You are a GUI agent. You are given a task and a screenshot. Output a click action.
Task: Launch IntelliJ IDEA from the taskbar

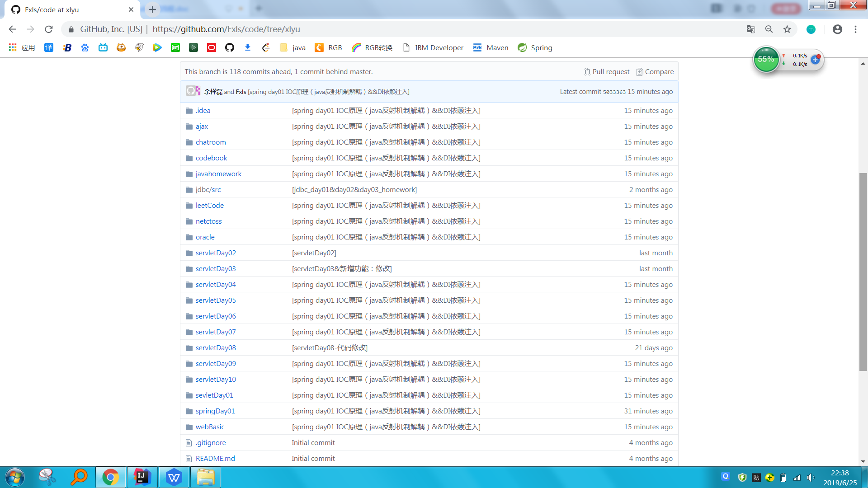coord(142,477)
